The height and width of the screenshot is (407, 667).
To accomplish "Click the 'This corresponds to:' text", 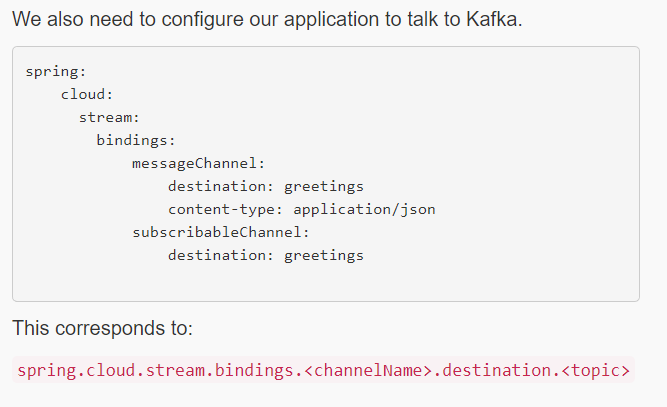I will tap(103, 328).
